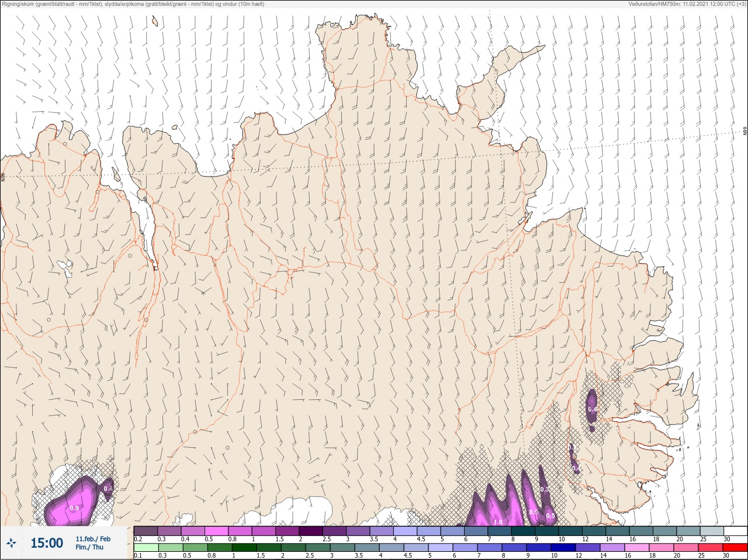The width and height of the screenshot is (748, 560).
Task: Pick the dark purple 2 swatch in upper legend row
Action: 311,531
